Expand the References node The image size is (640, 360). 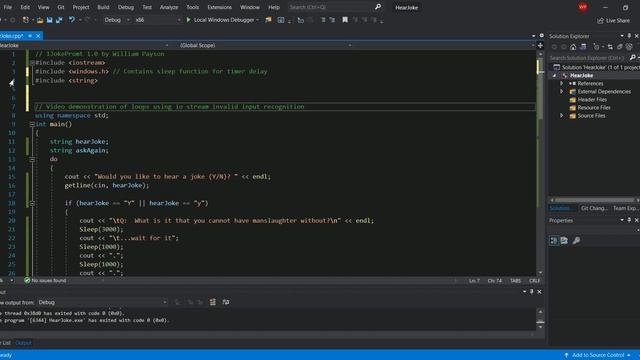[561, 83]
